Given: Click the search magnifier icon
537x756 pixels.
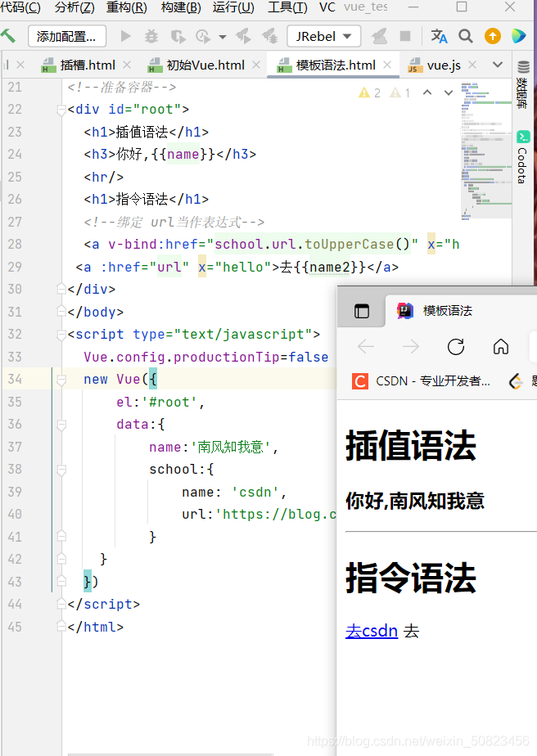Looking at the screenshot, I should 466,36.
